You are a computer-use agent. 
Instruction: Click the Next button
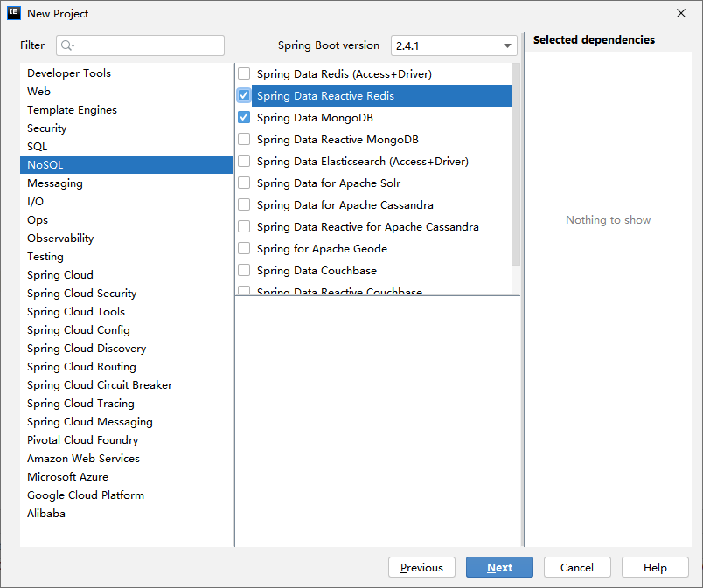(x=499, y=567)
